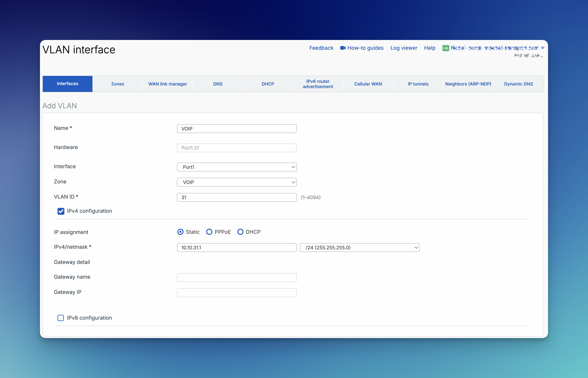This screenshot has width=588, height=378.
Task: Open the Cellular WAN tab
Action: (368, 84)
